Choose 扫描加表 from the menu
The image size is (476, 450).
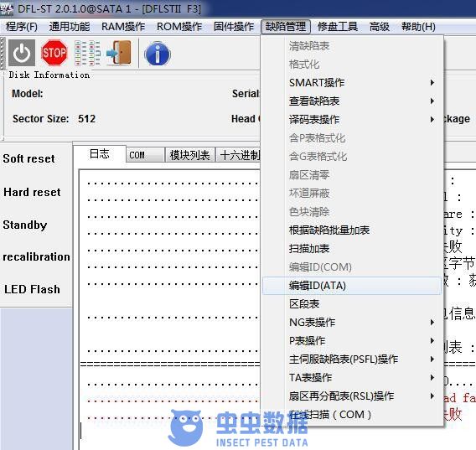point(351,249)
